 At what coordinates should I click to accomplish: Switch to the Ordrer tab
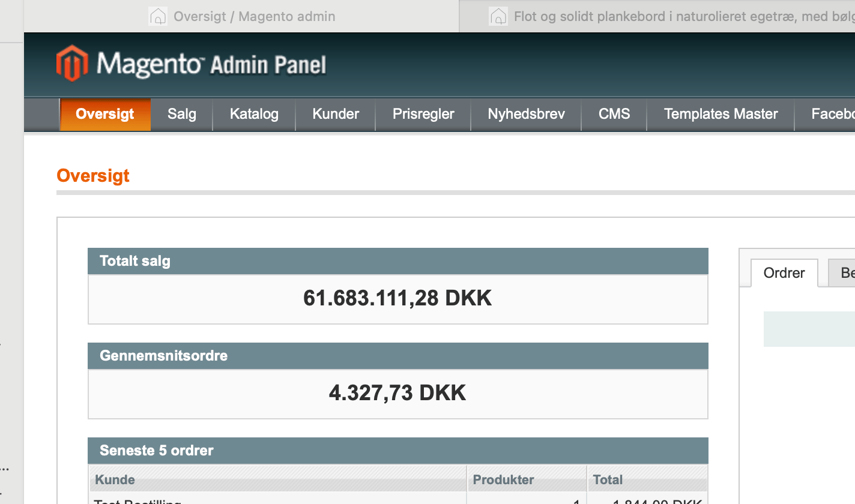coord(784,273)
